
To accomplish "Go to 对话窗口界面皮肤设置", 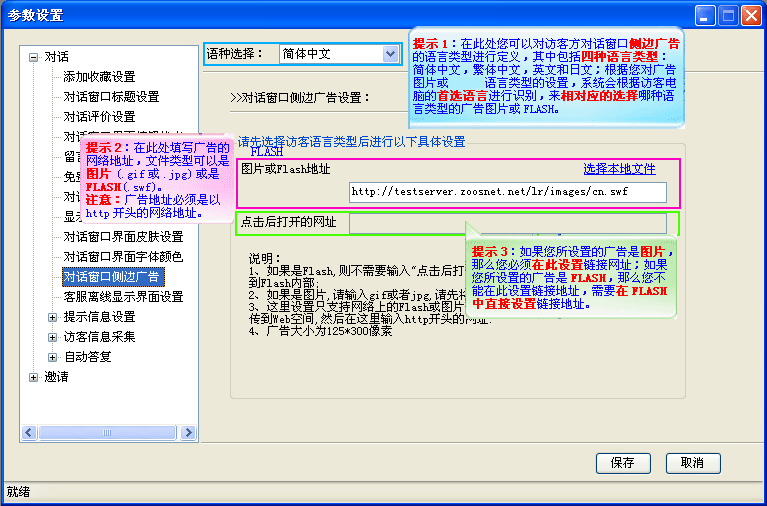I will [x=123, y=237].
